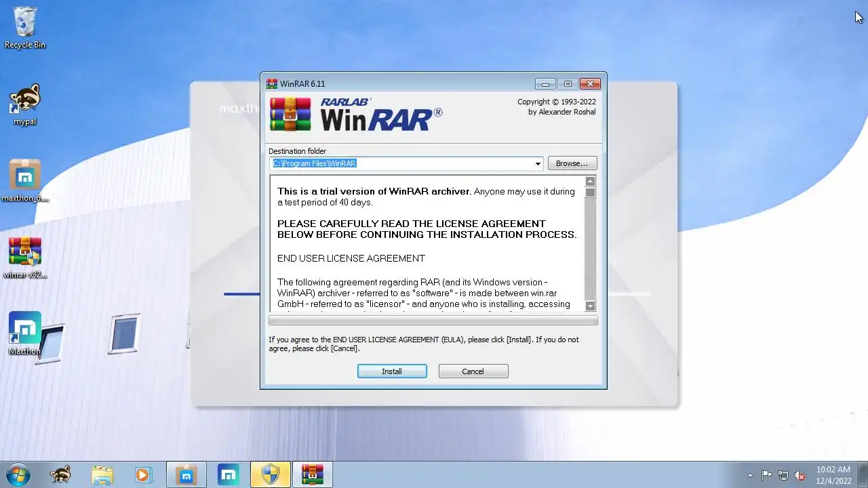
Task: Select the Maxthon browser desktop shortcut
Action: (x=25, y=333)
